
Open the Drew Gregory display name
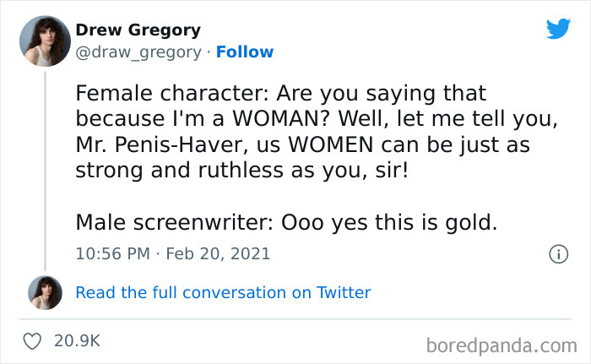pos(138,30)
